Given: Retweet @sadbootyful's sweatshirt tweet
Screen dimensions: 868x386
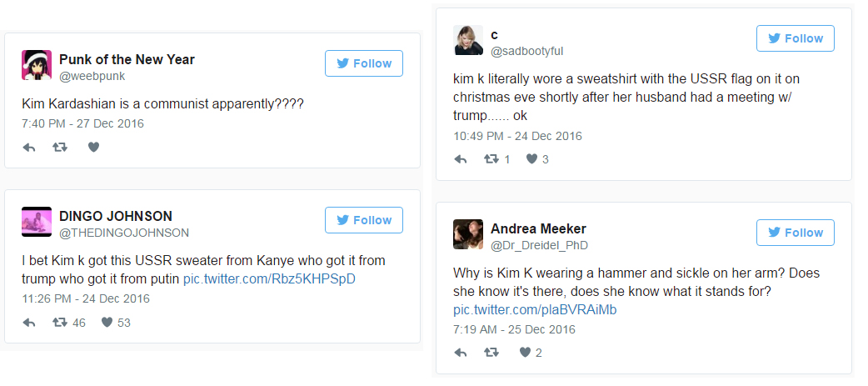Looking at the screenshot, I should [x=491, y=159].
